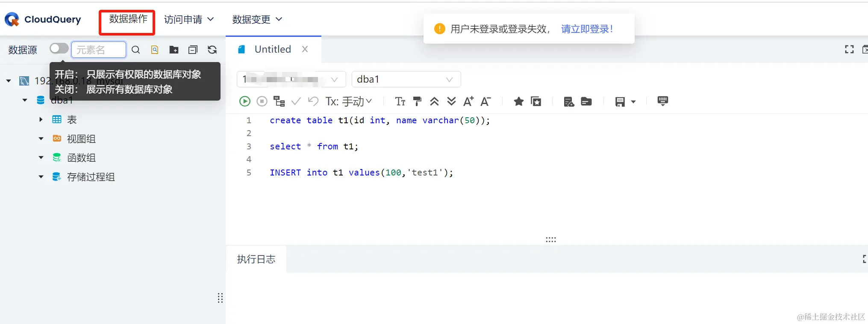This screenshot has height=324, width=868.
Task: Select the 函数组 tree item
Action: coord(81,158)
